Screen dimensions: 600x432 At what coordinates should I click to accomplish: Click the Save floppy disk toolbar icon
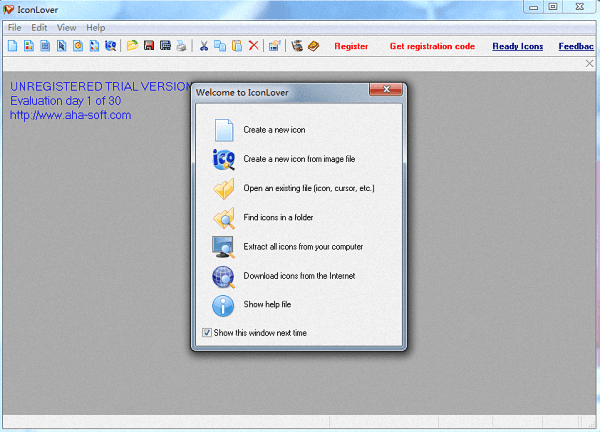coord(148,46)
